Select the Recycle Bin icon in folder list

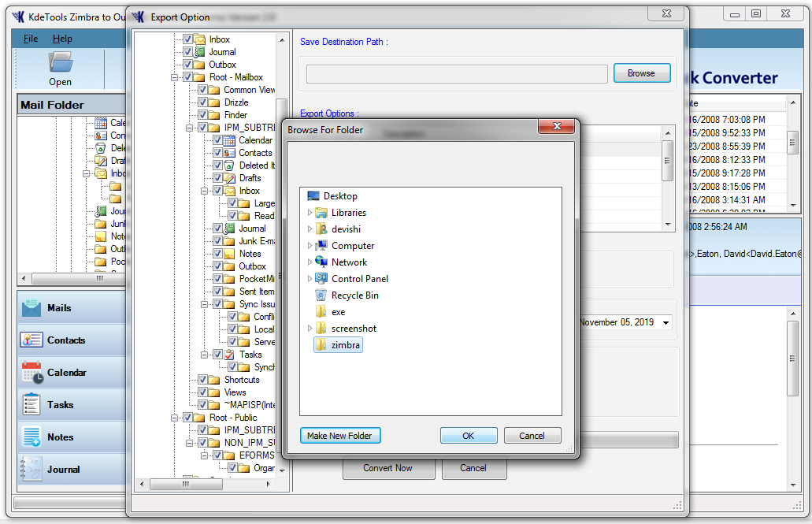[x=321, y=295]
